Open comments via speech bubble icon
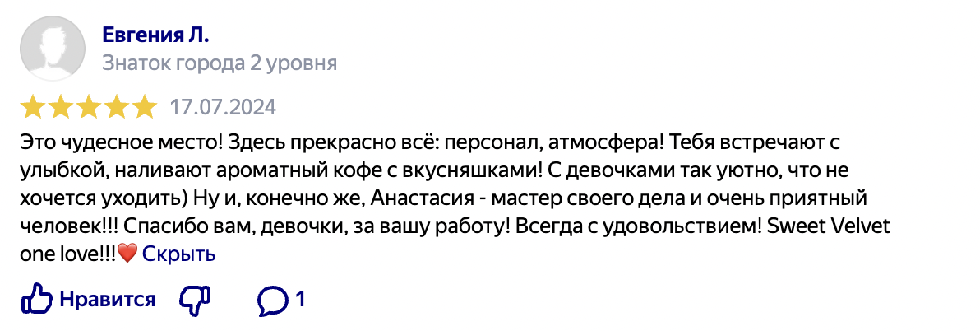This screenshot has width=980, height=331. pyautogui.click(x=273, y=301)
